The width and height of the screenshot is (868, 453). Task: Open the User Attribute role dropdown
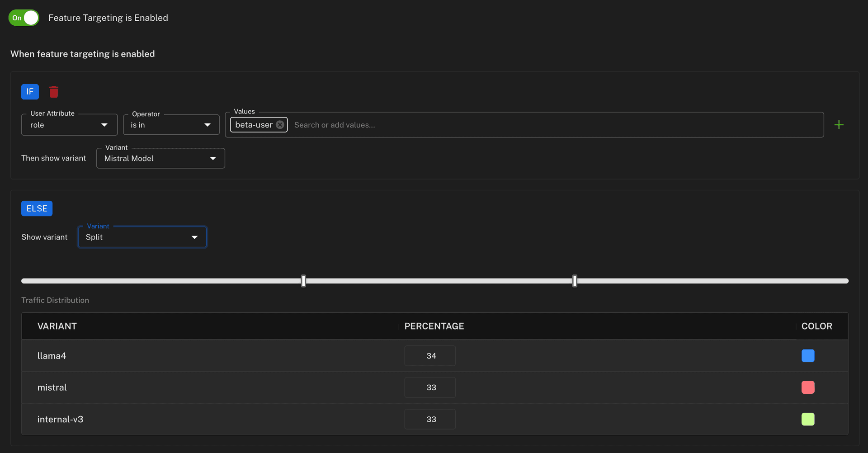point(70,125)
